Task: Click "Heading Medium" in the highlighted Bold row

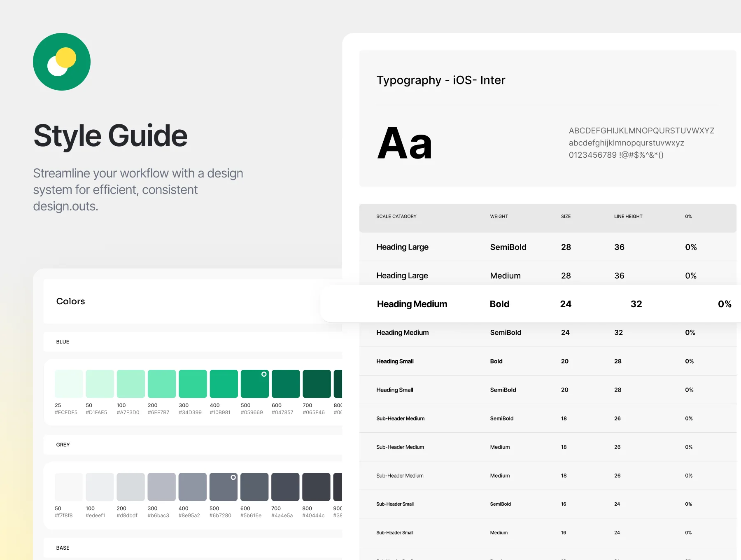Action: [x=412, y=304]
